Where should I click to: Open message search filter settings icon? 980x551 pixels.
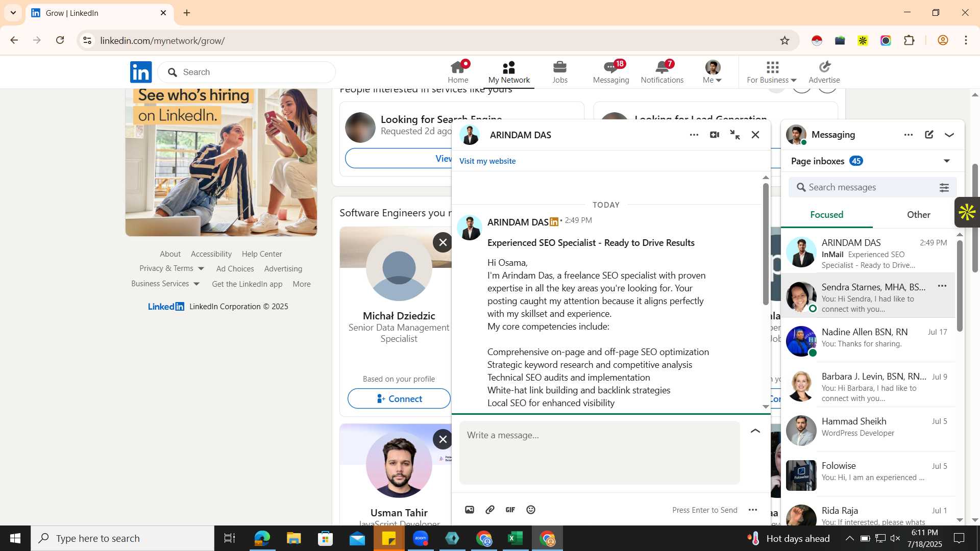point(944,188)
